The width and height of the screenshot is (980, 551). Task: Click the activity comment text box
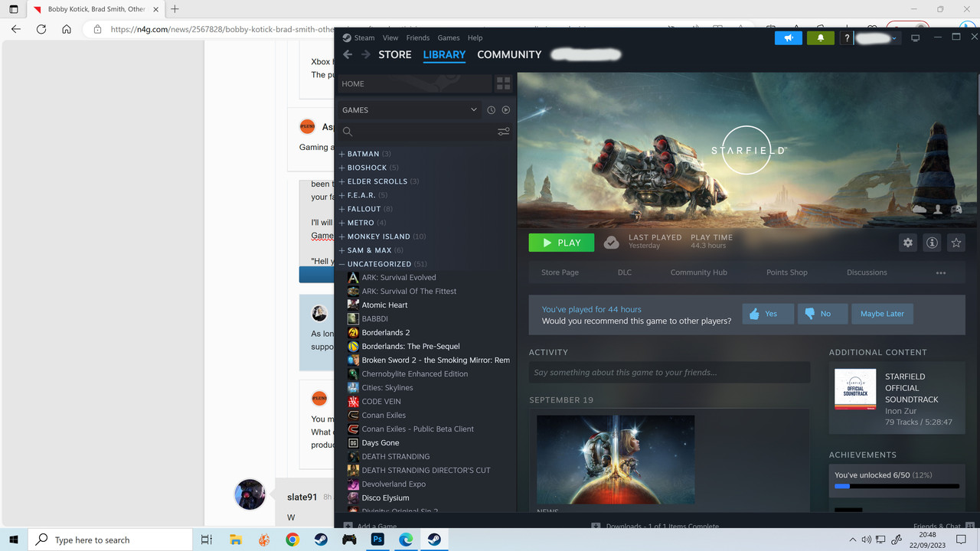coord(669,373)
